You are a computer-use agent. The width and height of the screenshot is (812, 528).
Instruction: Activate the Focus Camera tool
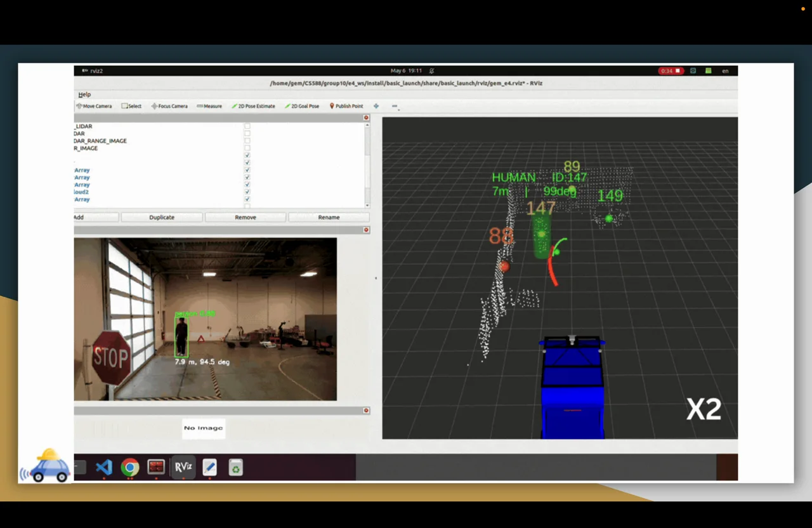pos(169,106)
